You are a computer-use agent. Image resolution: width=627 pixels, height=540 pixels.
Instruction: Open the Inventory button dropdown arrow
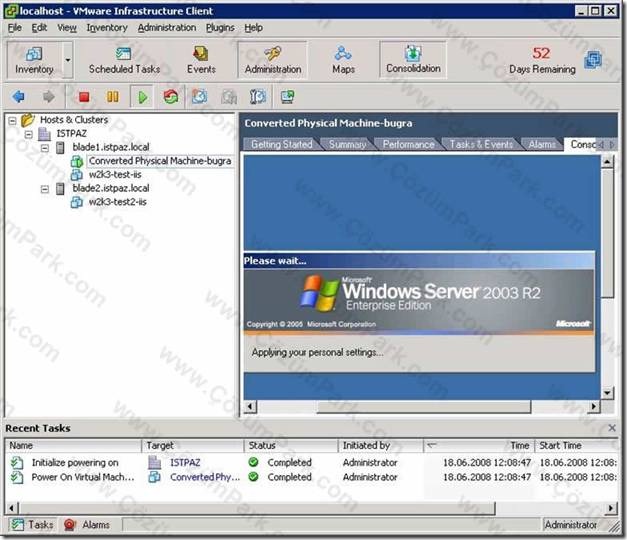click(x=68, y=60)
